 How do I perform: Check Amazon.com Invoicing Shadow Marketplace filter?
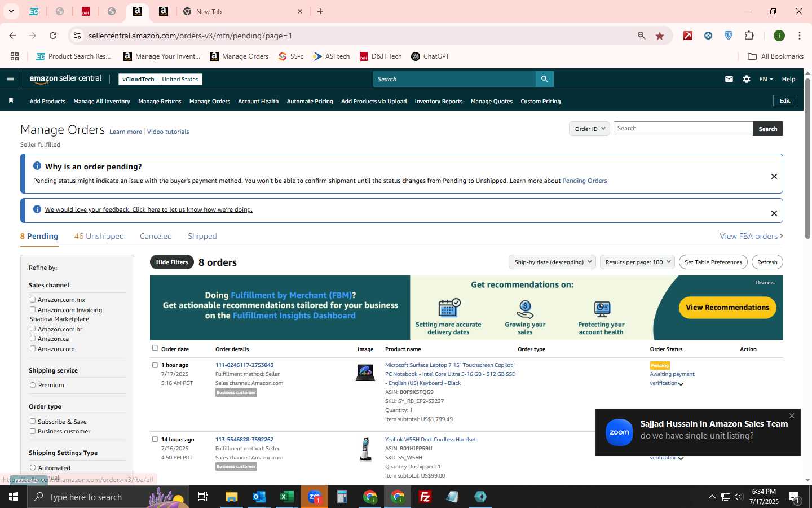(x=33, y=309)
